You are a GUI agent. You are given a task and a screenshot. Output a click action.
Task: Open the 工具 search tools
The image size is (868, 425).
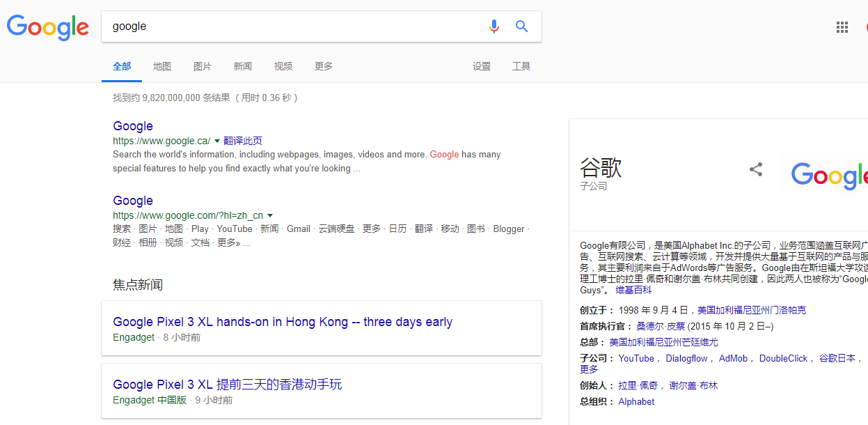[521, 66]
